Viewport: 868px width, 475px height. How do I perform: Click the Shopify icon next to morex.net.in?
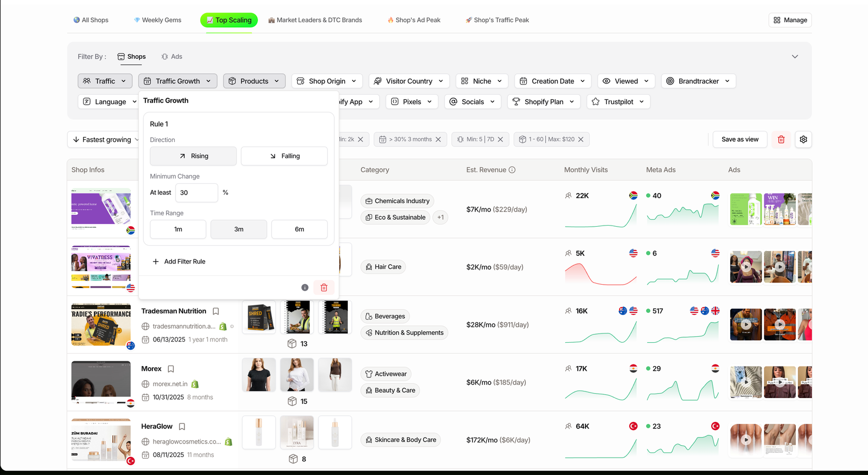(x=195, y=384)
